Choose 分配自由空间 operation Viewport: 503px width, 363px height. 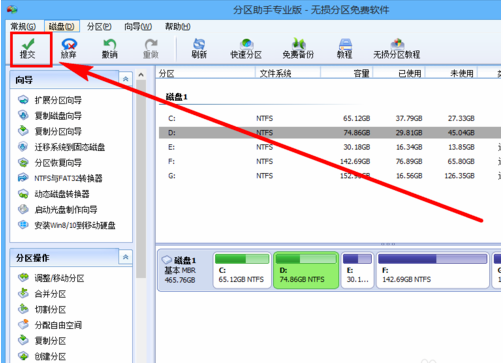tap(50, 325)
